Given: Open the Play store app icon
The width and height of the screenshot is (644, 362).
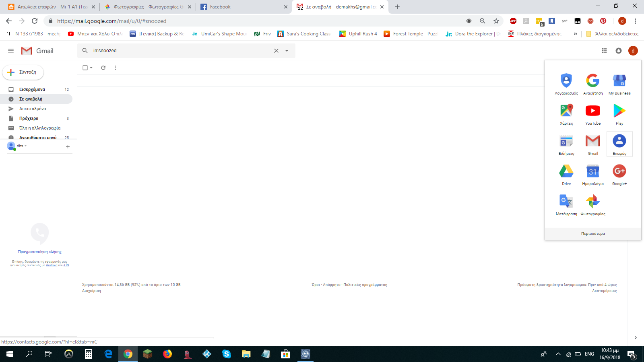Looking at the screenshot, I should (x=619, y=114).
